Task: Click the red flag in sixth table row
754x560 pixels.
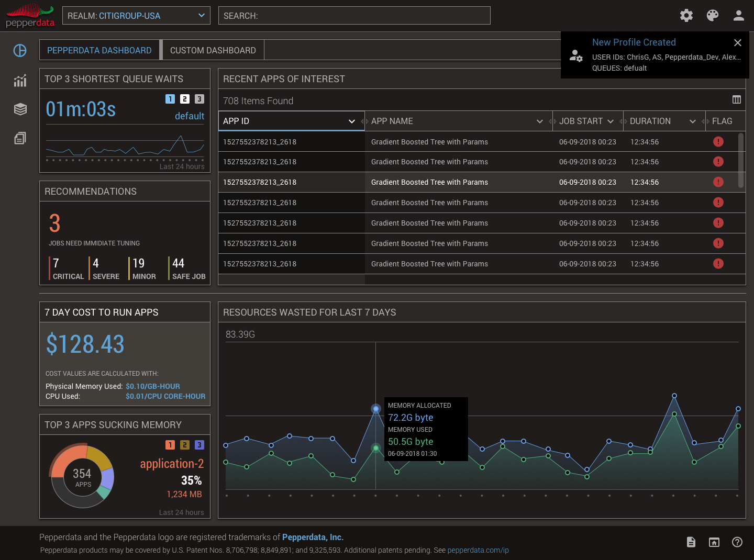Action: click(x=718, y=243)
